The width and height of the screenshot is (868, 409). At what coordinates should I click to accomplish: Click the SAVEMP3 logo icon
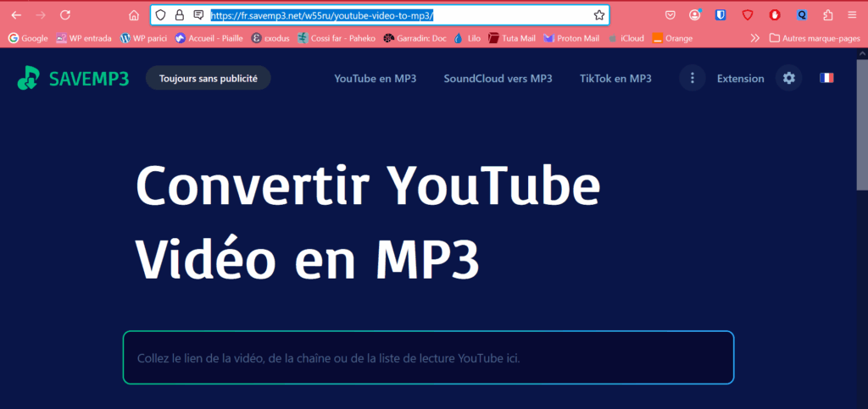pos(28,78)
